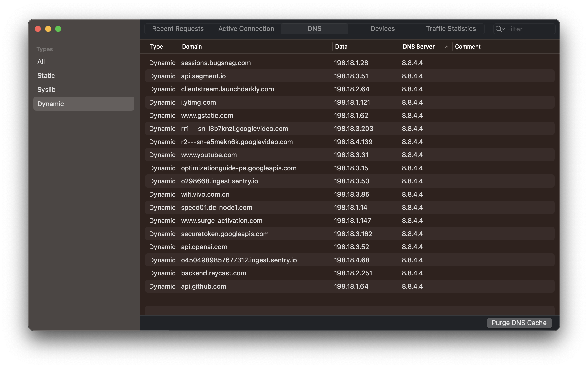Image resolution: width=588 pixels, height=368 pixels.
Task: Select backend.raycast.com entry
Action: pos(213,273)
